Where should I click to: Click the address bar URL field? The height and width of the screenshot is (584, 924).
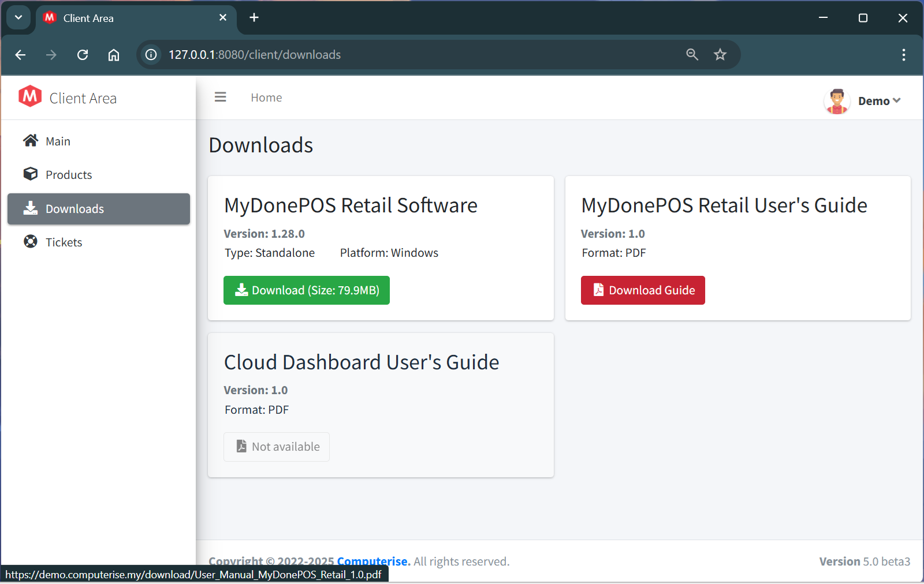point(404,55)
